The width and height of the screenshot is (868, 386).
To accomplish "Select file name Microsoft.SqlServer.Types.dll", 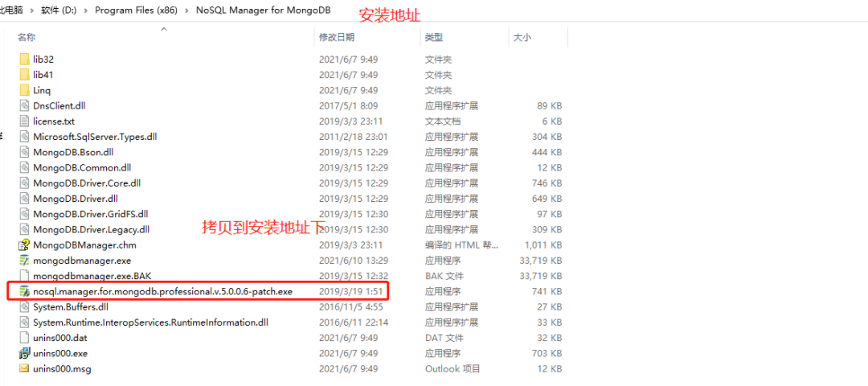I will (95, 136).
